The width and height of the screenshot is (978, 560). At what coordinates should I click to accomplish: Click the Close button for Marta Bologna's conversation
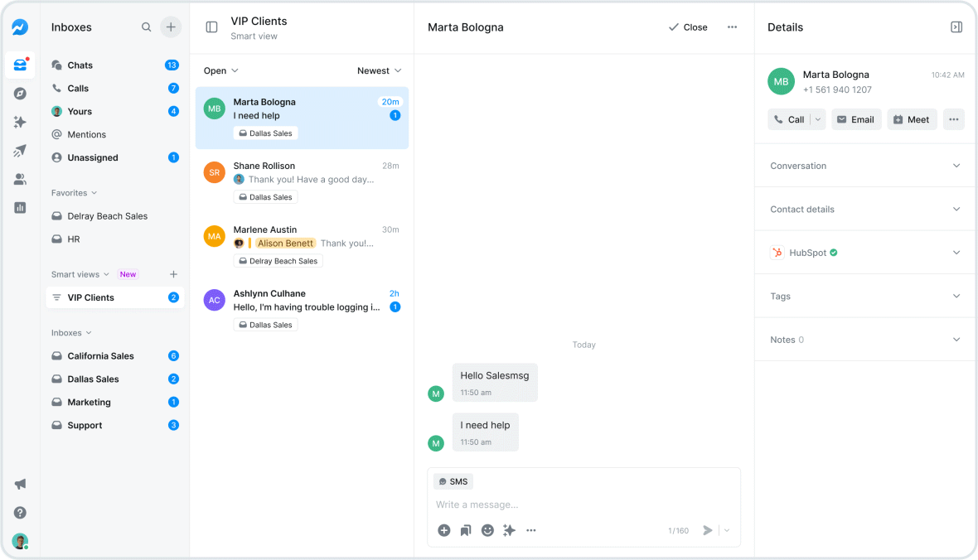pyautogui.click(x=688, y=27)
